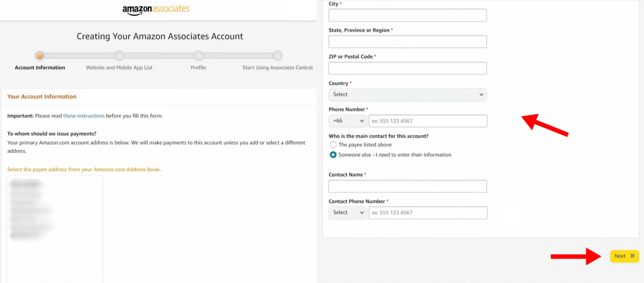Image resolution: width=644 pixels, height=283 pixels.
Task: Choose 'The payee listed above' option
Action: (x=333, y=145)
